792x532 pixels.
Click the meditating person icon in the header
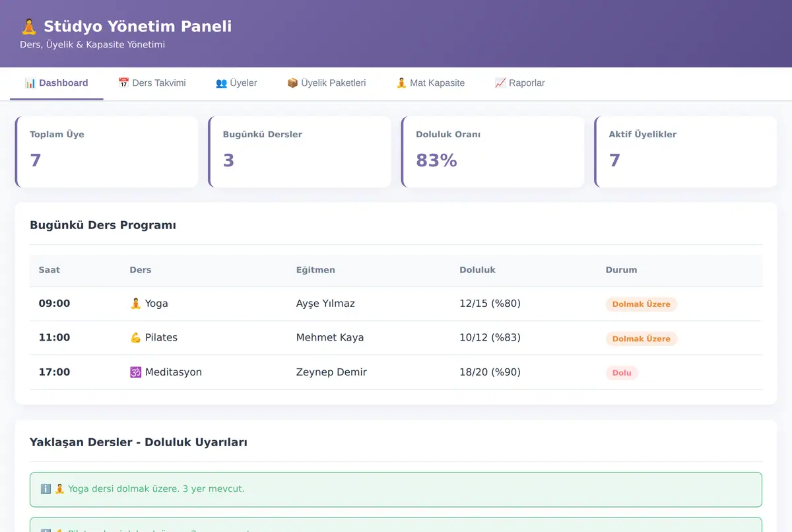point(29,26)
